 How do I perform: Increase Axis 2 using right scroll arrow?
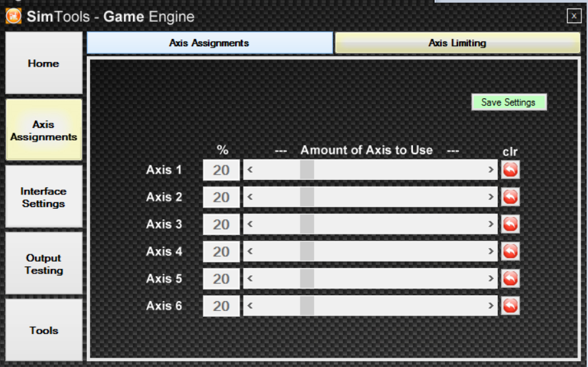pos(491,197)
